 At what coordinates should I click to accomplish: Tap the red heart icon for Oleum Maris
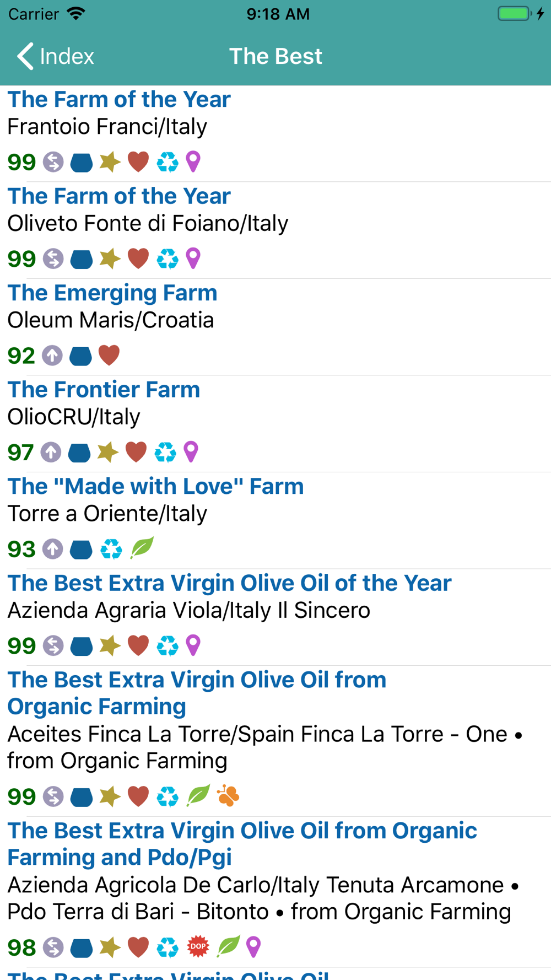point(109,356)
